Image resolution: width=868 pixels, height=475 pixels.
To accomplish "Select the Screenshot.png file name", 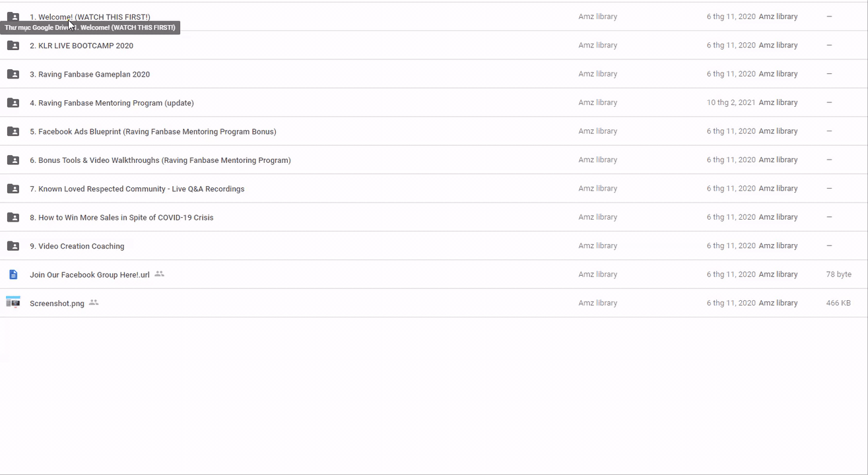I will [x=57, y=303].
